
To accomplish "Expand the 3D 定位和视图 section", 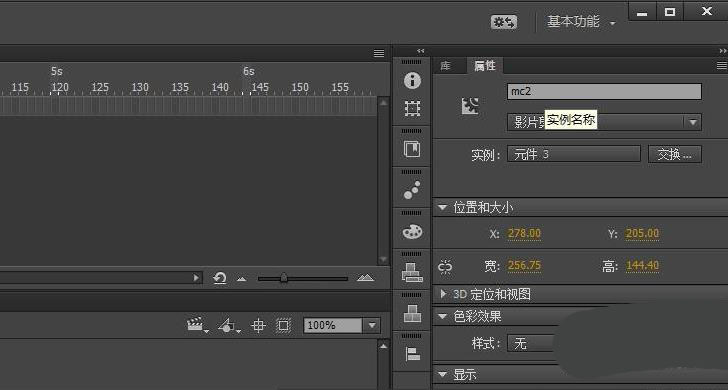I will [x=443, y=294].
